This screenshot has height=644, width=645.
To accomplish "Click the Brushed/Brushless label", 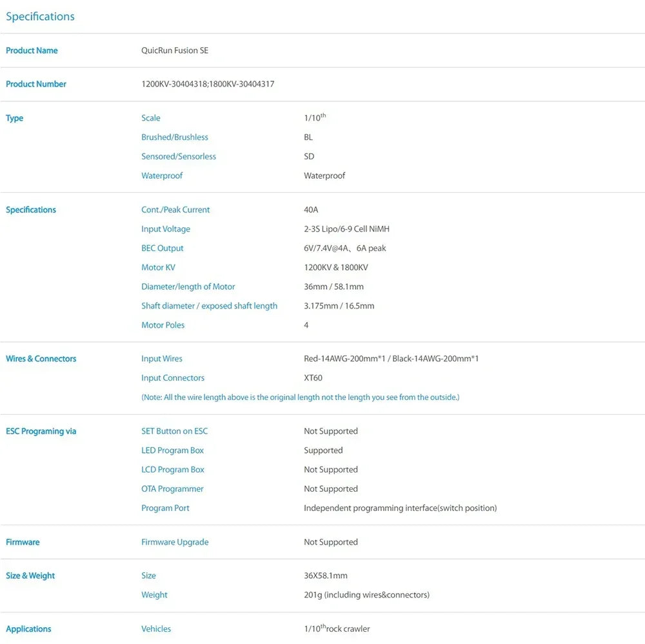I will tap(175, 137).
